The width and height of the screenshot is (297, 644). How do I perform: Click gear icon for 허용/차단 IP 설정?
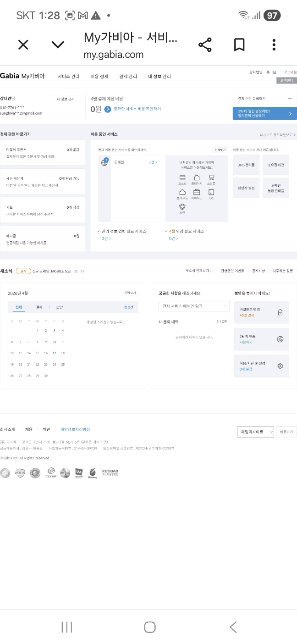click(280, 366)
